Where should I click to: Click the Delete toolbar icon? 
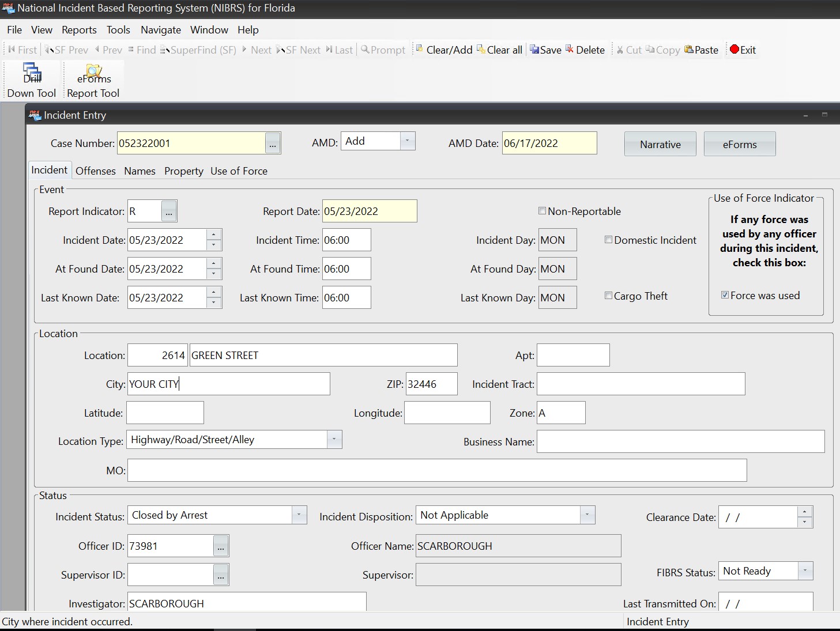pos(585,50)
